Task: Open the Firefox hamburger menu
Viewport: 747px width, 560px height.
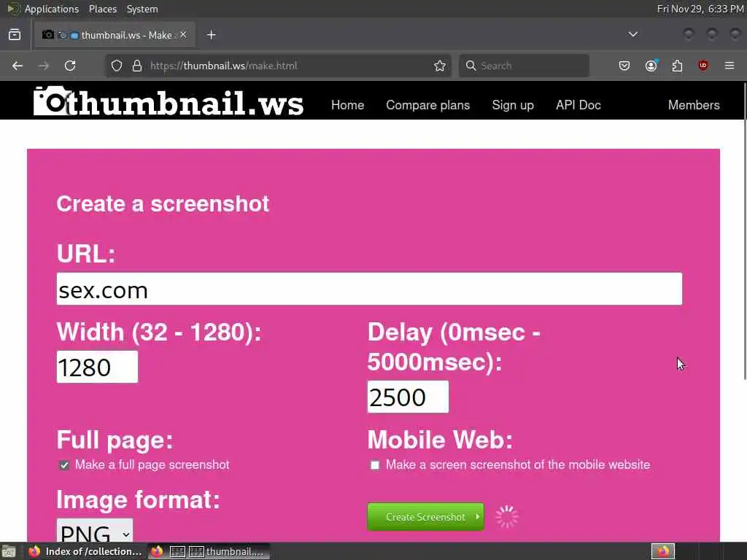Action: click(729, 66)
